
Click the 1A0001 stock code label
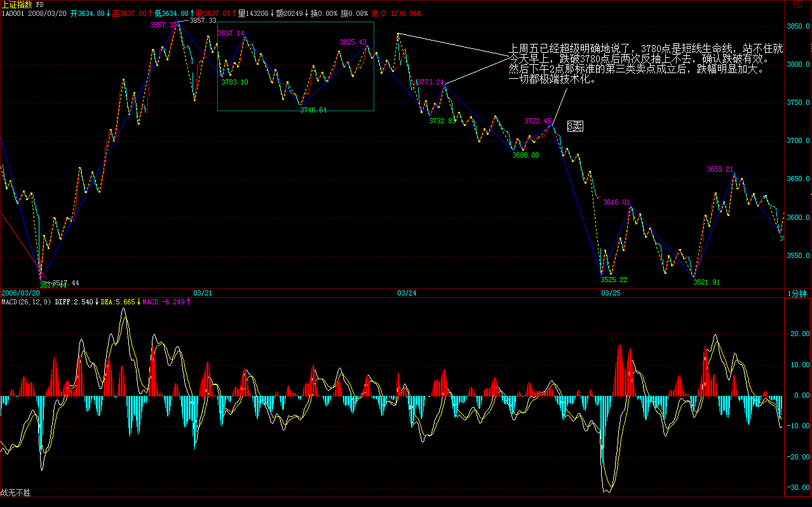coord(13,13)
